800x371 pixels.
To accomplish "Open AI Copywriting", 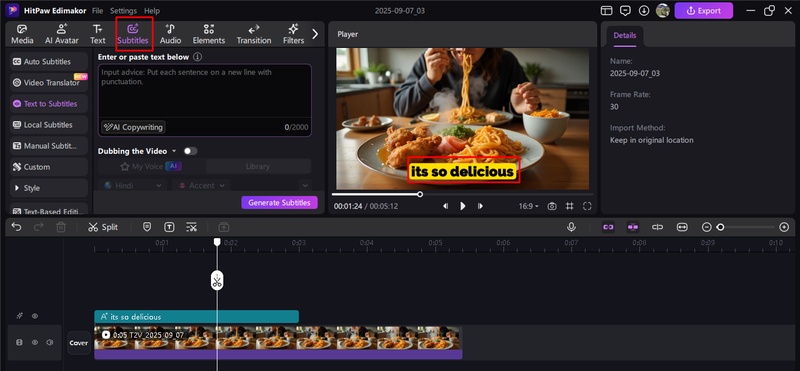I will tap(133, 127).
